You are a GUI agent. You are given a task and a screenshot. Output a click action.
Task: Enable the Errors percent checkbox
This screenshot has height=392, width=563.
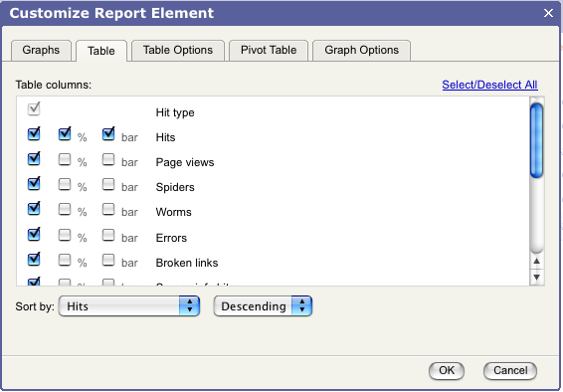point(65,235)
